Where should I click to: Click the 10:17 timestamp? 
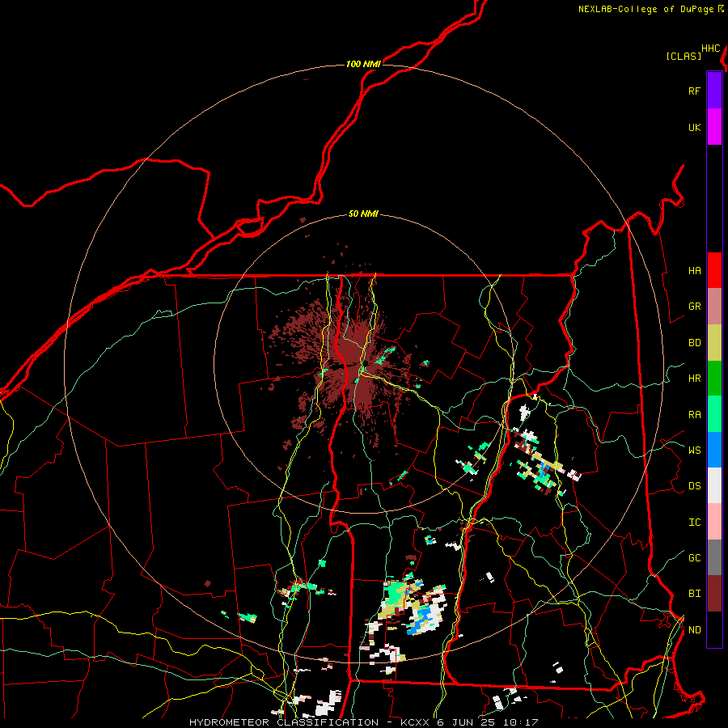click(x=520, y=722)
